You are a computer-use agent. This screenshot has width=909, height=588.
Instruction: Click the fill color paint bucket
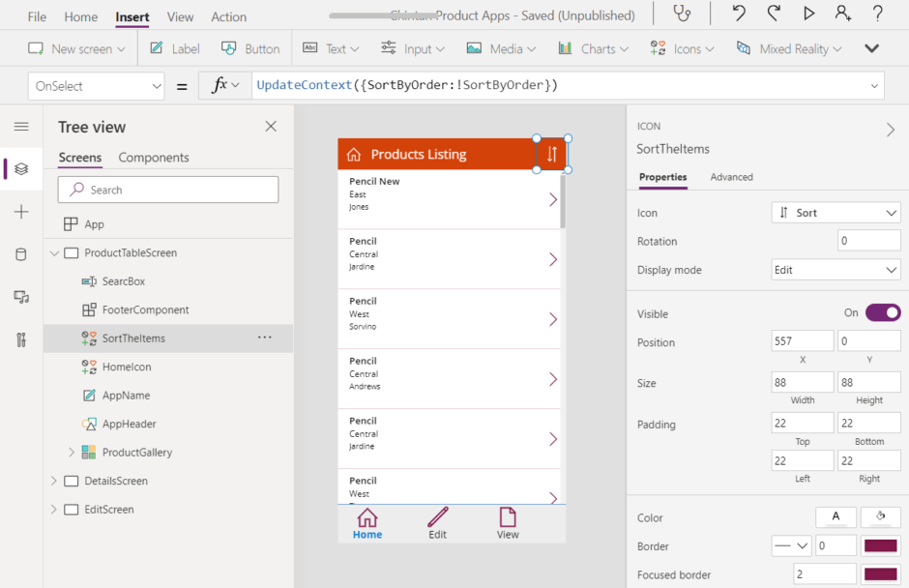coord(880,516)
